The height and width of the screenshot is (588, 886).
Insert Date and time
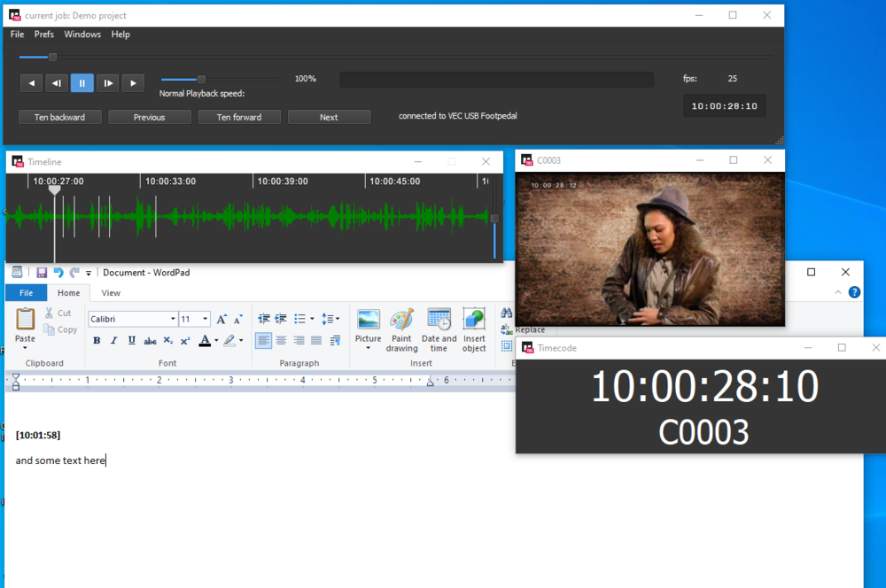pyautogui.click(x=439, y=329)
